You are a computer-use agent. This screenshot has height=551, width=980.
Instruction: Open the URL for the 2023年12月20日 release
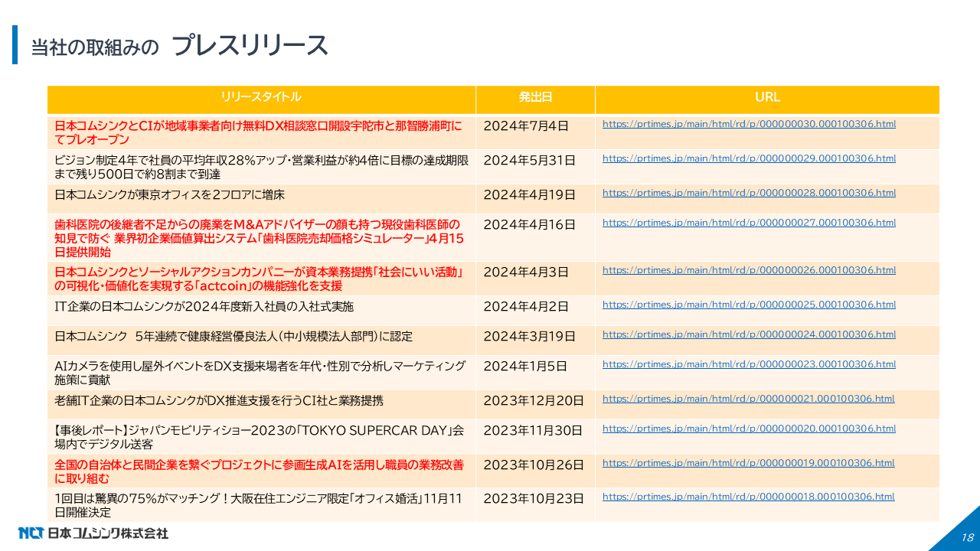tap(748, 399)
